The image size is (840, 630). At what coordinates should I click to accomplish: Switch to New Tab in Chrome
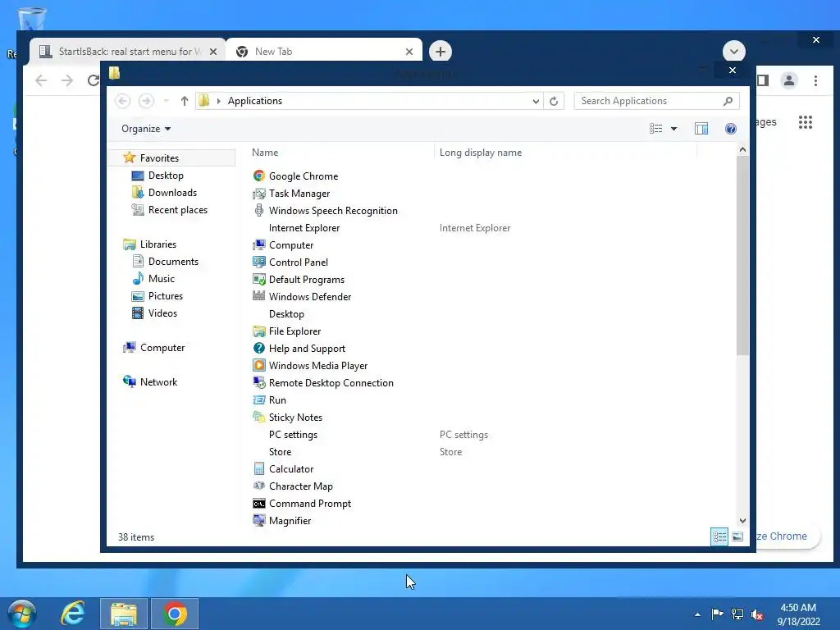pyautogui.click(x=323, y=52)
